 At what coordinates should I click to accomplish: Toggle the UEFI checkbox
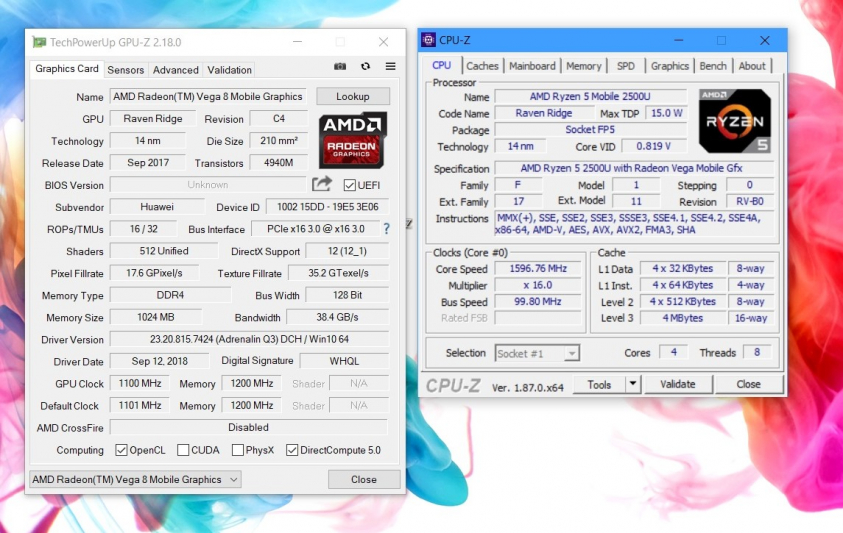tap(350, 185)
